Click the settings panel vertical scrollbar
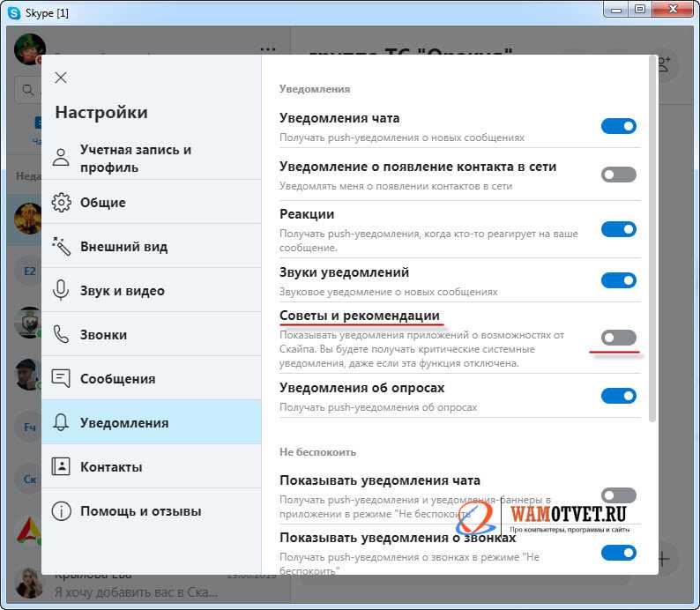 tap(652, 239)
